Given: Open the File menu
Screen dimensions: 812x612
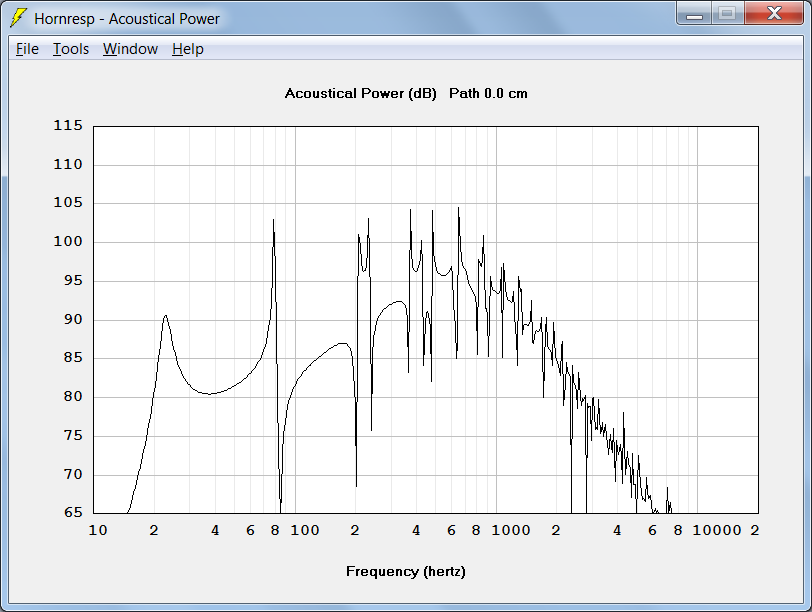Looking at the screenshot, I should 27,49.
